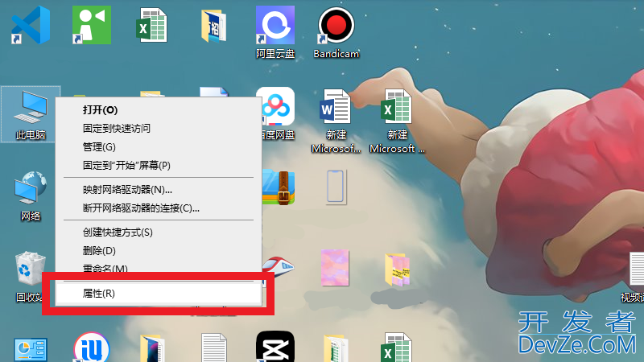Open 百度网盘 desktop icon
Image resolution: width=644 pixels, height=362 pixels.
(278, 114)
